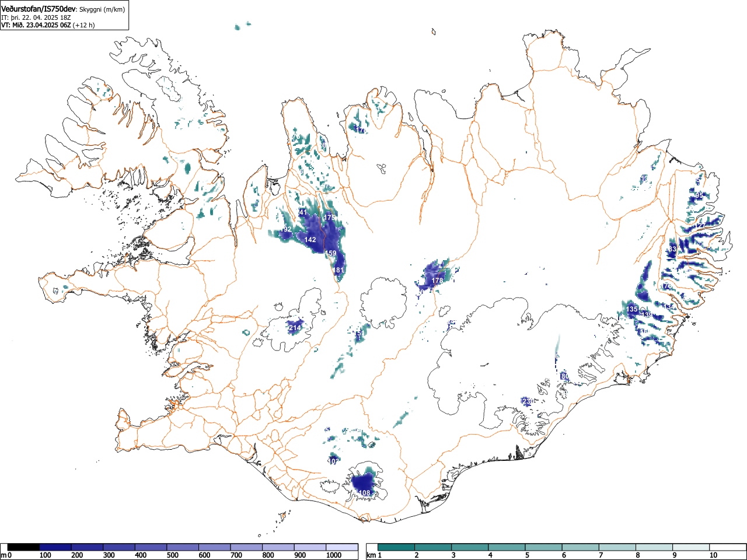Click the '10' tick label in the km legend
Screen dimensions: 747x560
point(713,555)
